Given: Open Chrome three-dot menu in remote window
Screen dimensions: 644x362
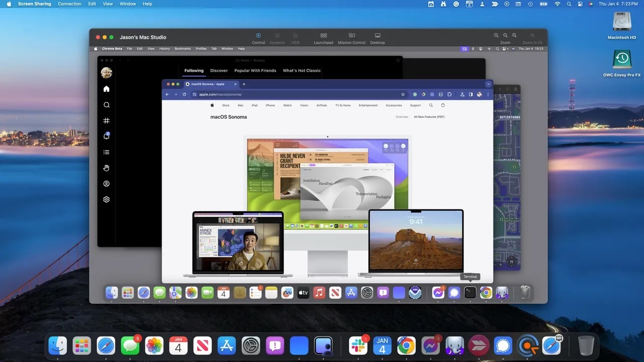Looking at the screenshot, I should tap(488, 95).
